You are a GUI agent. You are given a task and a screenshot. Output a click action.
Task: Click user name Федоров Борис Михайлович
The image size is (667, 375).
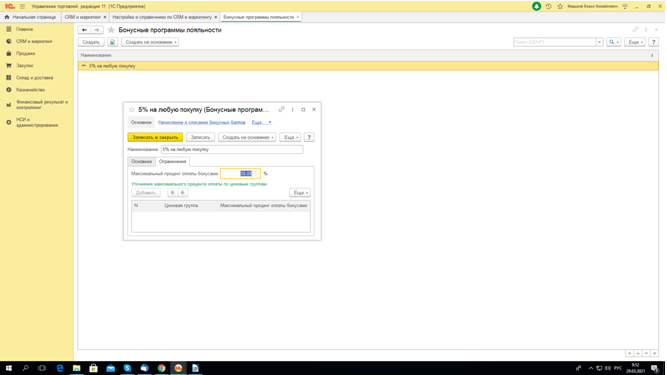tap(592, 6)
